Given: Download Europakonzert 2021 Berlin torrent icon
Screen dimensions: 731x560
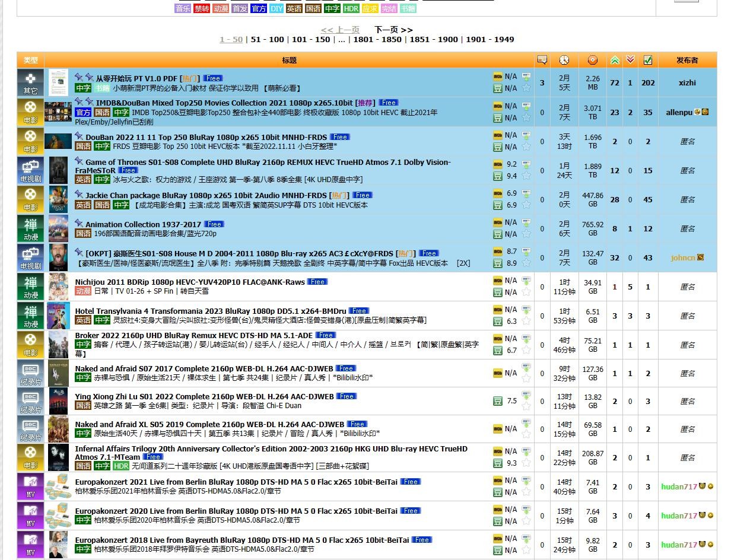Looking at the screenshot, I should point(526,480).
